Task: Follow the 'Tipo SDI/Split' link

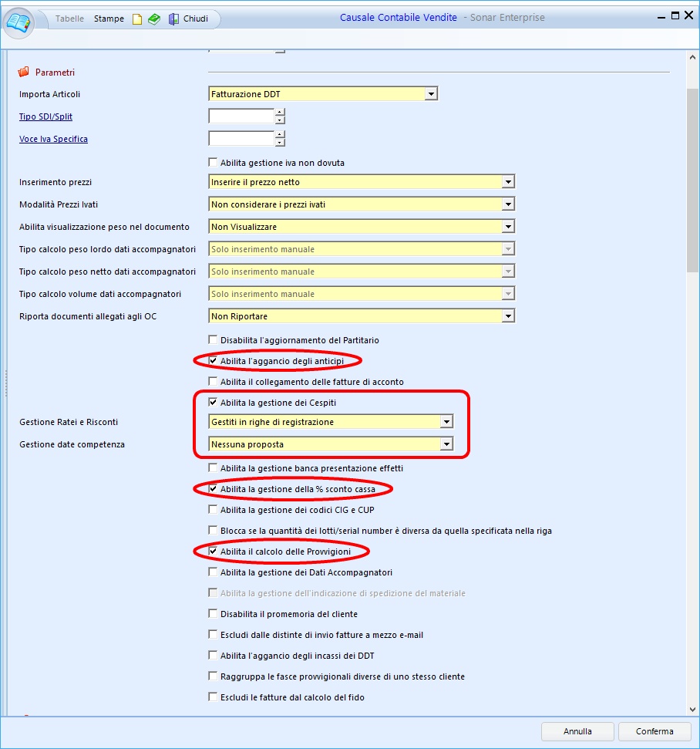Action: click(45, 116)
